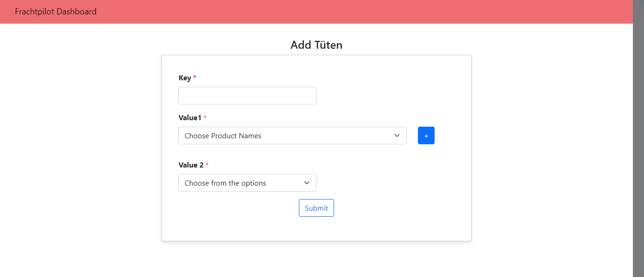Open the Choose Product Names dropdown
The image size is (644, 277).
point(292,135)
